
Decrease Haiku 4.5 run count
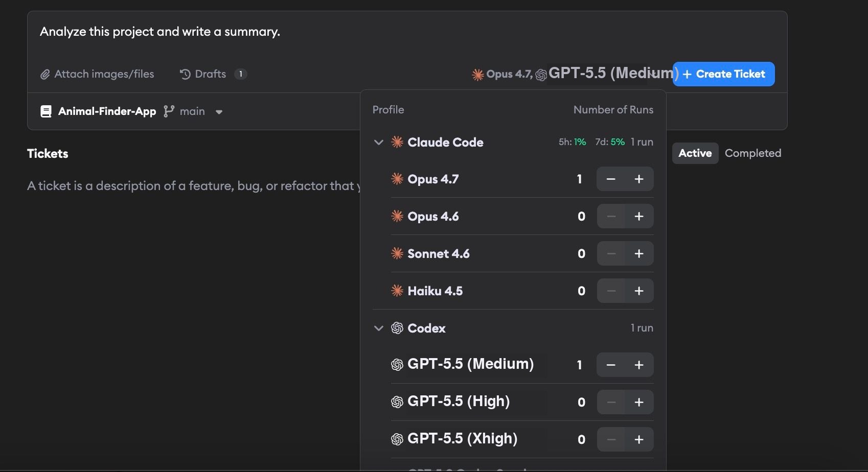pyautogui.click(x=611, y=291)
